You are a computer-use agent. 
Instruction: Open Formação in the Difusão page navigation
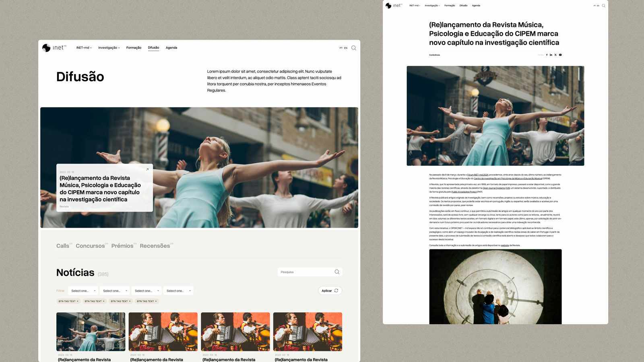pyautogui.click(x=134, y=47)
